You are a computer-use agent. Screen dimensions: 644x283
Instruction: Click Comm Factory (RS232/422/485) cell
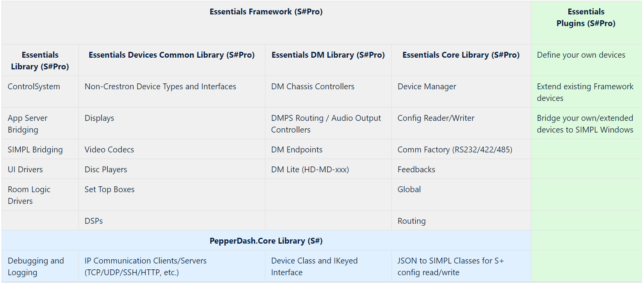[455, 150]
